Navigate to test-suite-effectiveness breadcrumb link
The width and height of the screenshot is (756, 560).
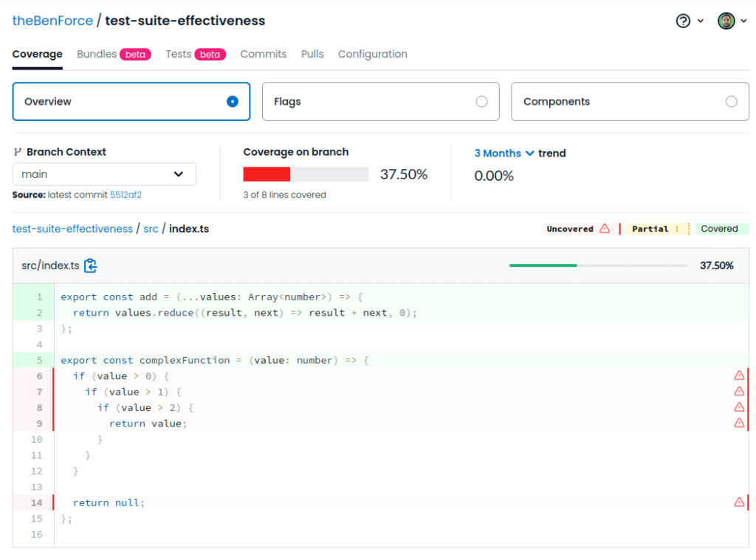(72, 229)
